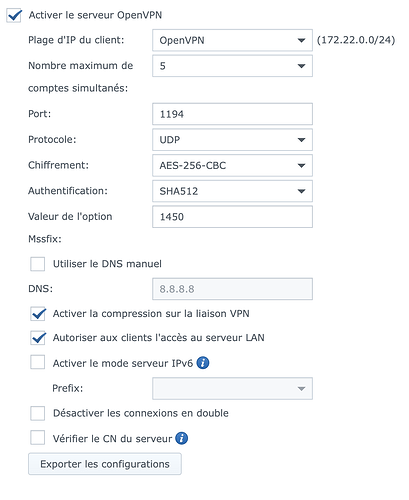Click the Protocole: label
409x500 pixels.
[x=52, y=140]
